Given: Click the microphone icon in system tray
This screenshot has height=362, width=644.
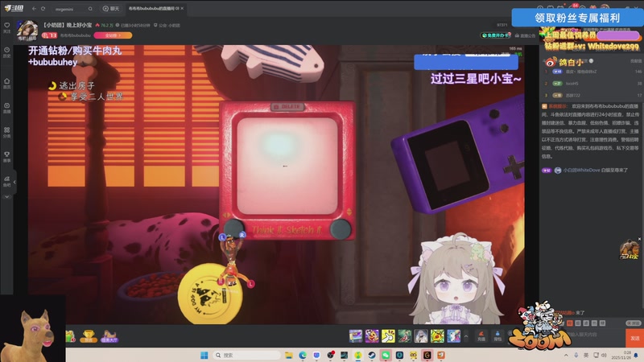Looking at the screenshot, I should click(x=576, y=355).
